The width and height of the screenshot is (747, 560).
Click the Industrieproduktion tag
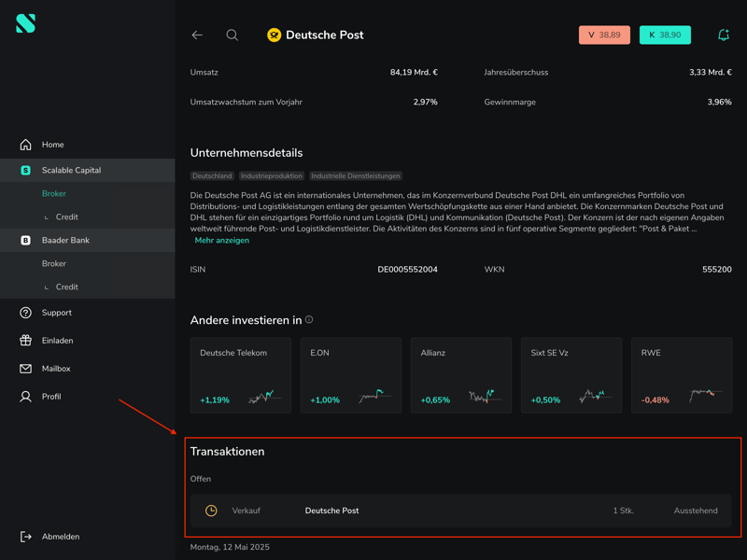pos(272,175)
